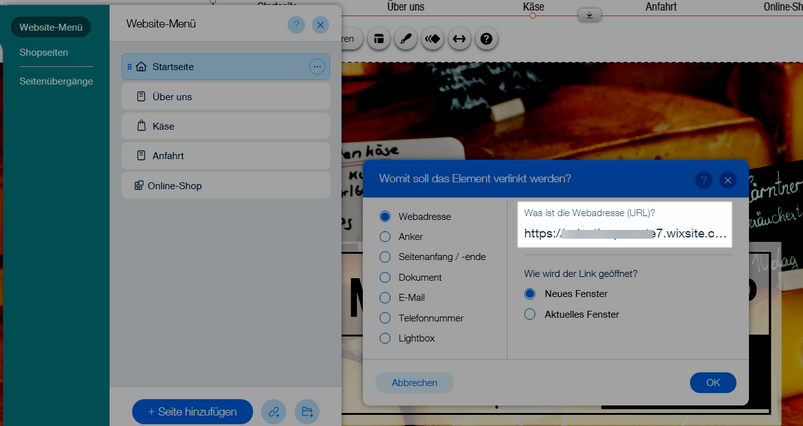Select the Anker radio option

click(385, 237)
